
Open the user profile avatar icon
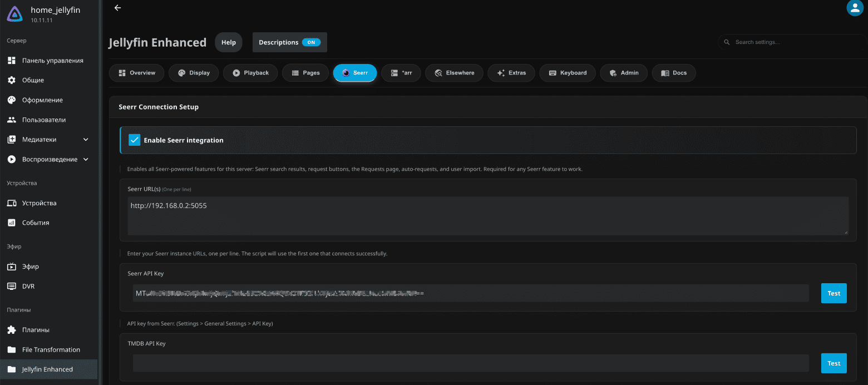pyautogui.click(x=855, y=8)
